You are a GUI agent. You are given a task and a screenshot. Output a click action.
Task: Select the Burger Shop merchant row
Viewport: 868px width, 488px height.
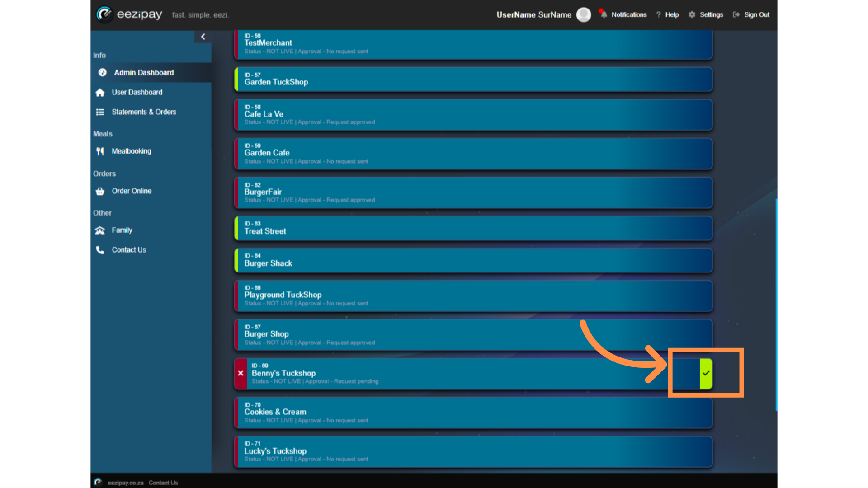[x=473, y=335]
